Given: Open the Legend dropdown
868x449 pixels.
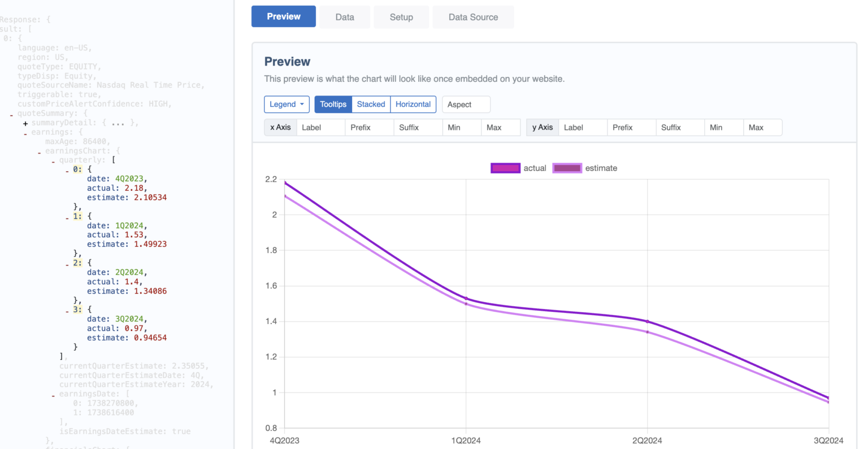Looking at the screenshot, I should point(287,104).
